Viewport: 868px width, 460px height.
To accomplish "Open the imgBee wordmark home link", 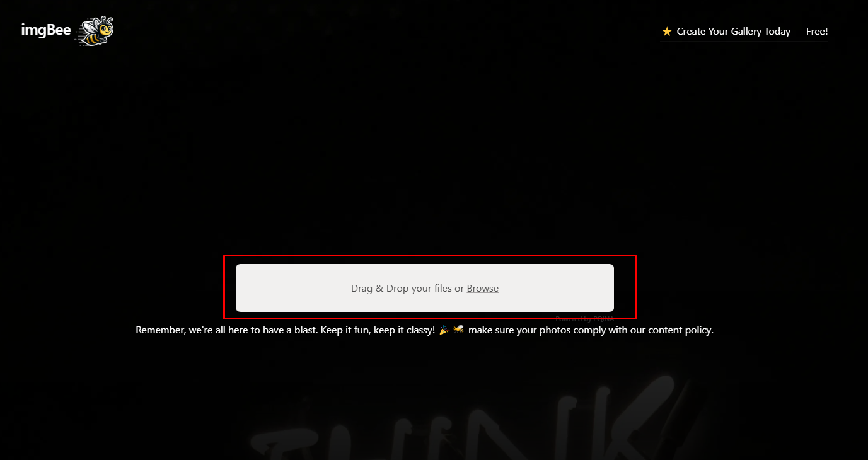I will point(45,30).
